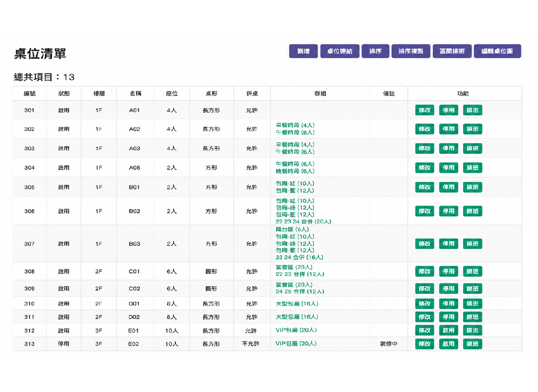Click 停用 for table D02

pyautogui.click(x=448, y=317)
